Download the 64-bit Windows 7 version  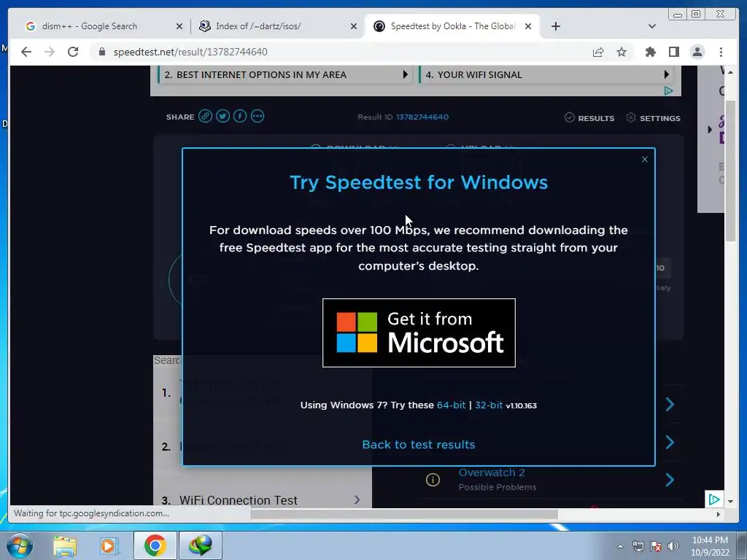pos(451,405)
